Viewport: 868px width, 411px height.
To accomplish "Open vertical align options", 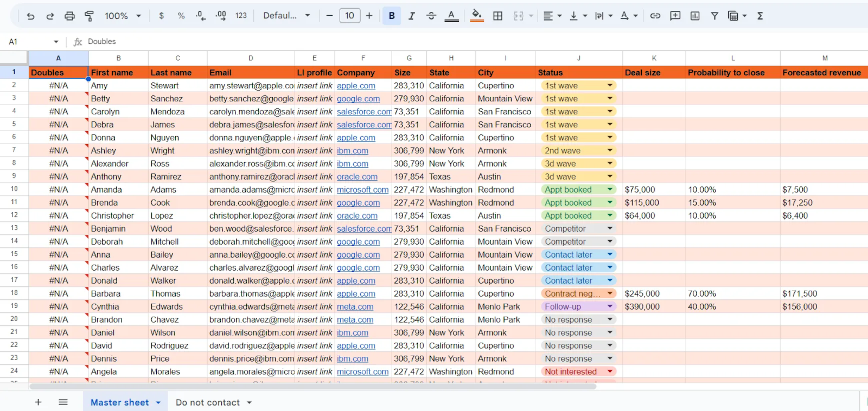I will [578, 16].
